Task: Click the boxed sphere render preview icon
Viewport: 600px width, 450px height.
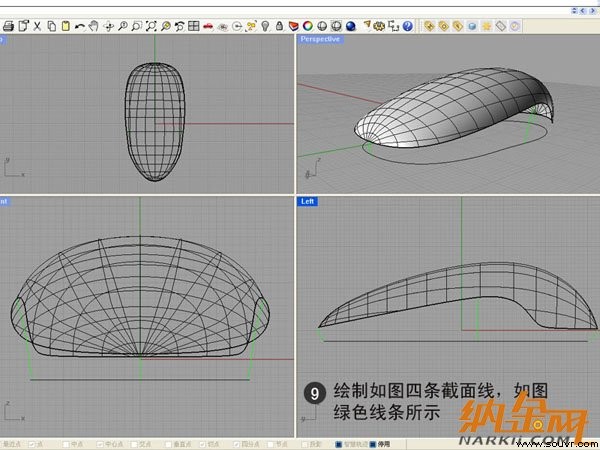Action: point(336,26)
